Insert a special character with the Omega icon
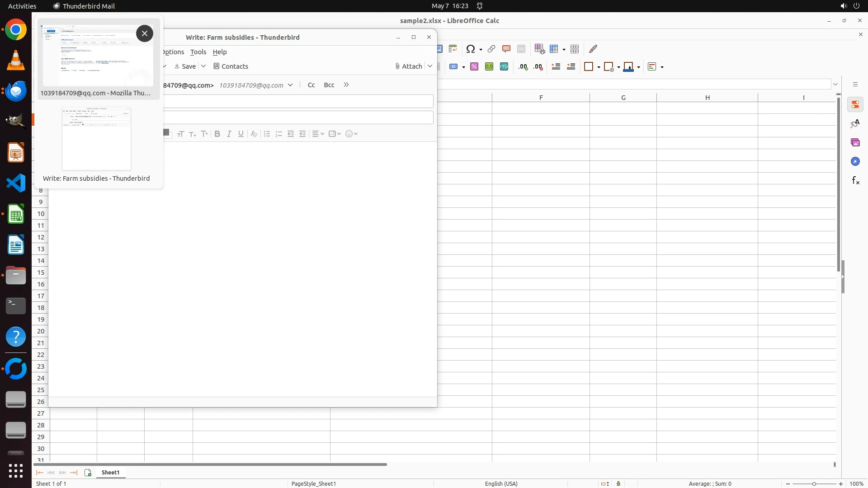 (471, 49)
